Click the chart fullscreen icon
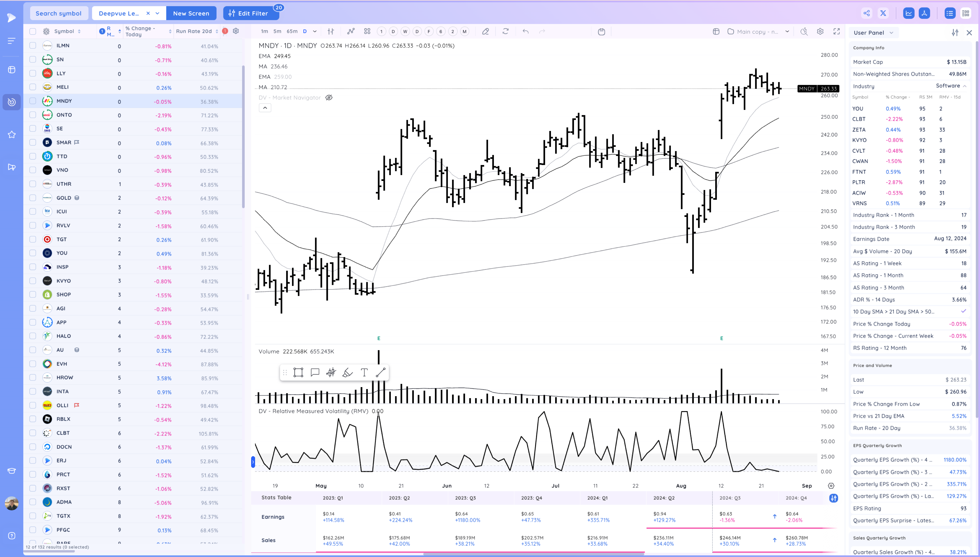The width and height of the screenshot is (980, 557). 836,31
